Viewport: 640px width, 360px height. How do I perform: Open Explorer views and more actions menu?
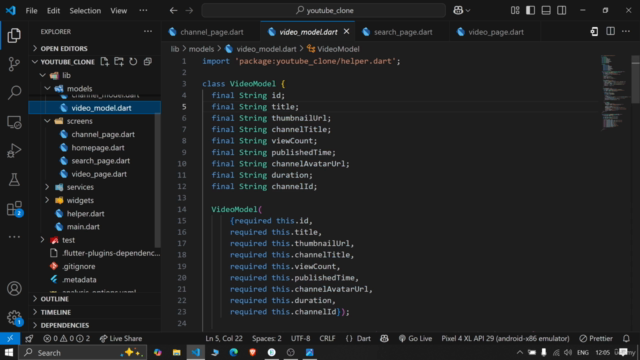148,31
